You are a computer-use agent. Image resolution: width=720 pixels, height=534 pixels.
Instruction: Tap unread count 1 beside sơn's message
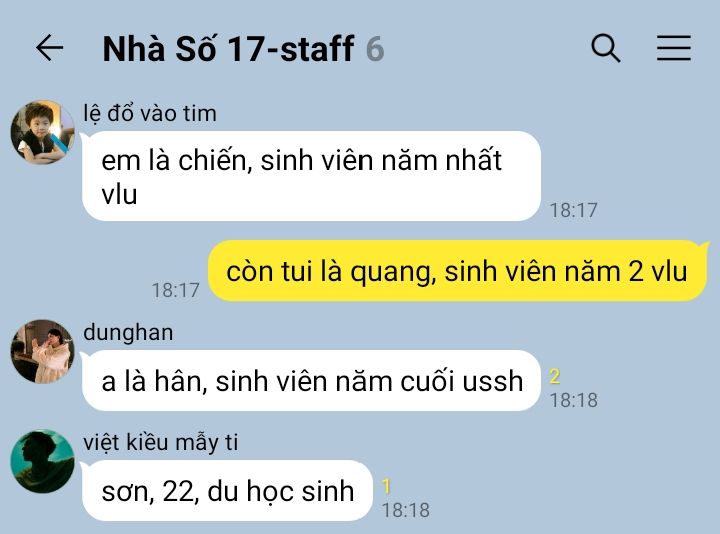point(386,486)
